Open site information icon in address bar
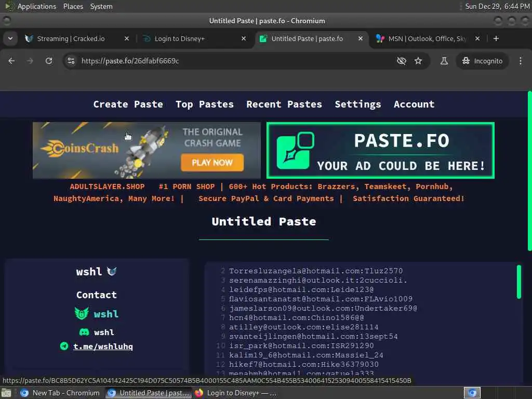This screenshot has height=399, width=532. click(x=71, y=61)
